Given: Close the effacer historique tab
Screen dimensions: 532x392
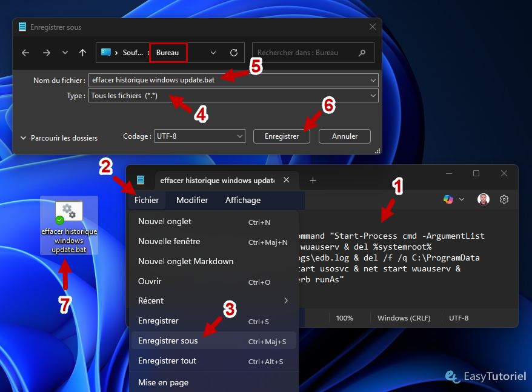Looking at the screenshot, I should [x=287, y=181].
